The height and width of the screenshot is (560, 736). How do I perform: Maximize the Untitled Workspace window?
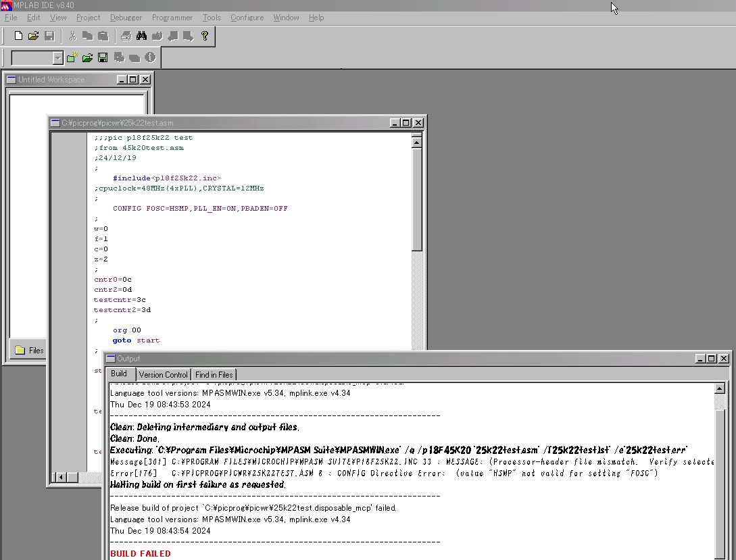pyautogui.click(x=133, y=80)
